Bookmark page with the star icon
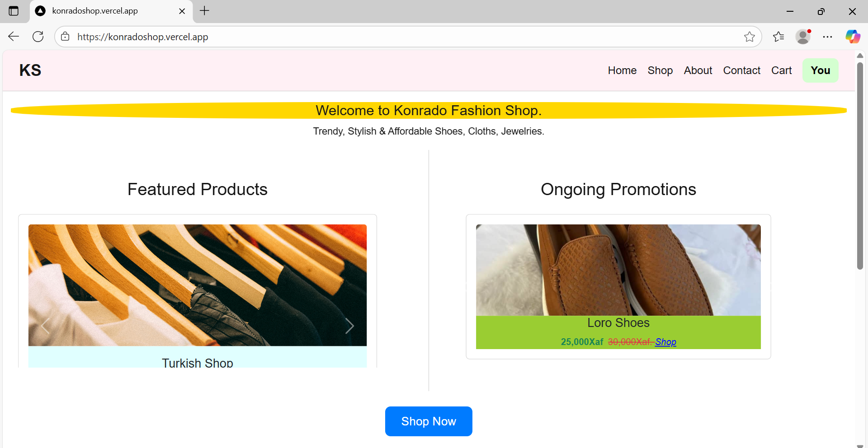 coord(749,37)
